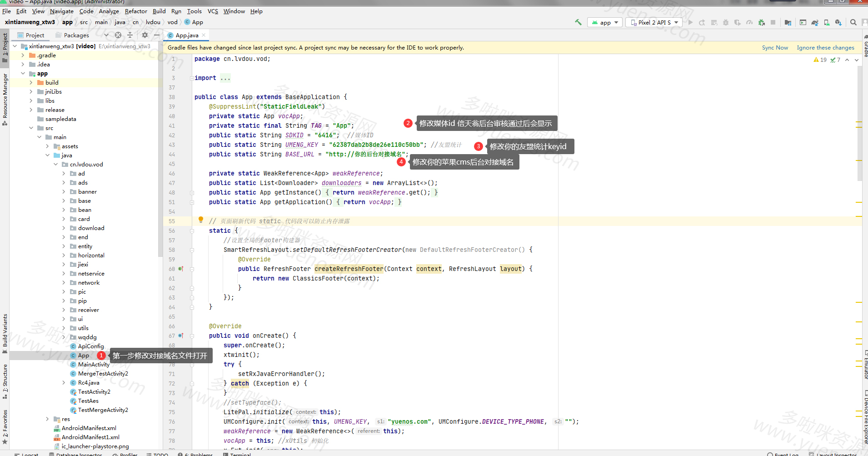The height and width of the screenshot is (456, 868).
Task: Click the Attach Debugger to Android Process icon
Action: pyautogui.click(x=761, y=22)
